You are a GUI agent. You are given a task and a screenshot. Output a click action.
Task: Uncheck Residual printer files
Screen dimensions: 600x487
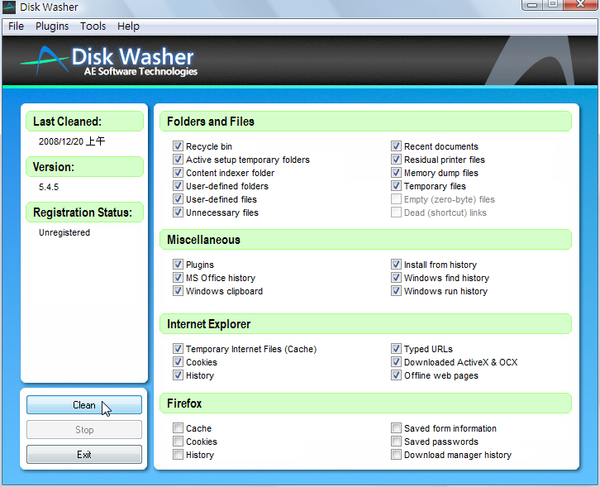[396, 159]
